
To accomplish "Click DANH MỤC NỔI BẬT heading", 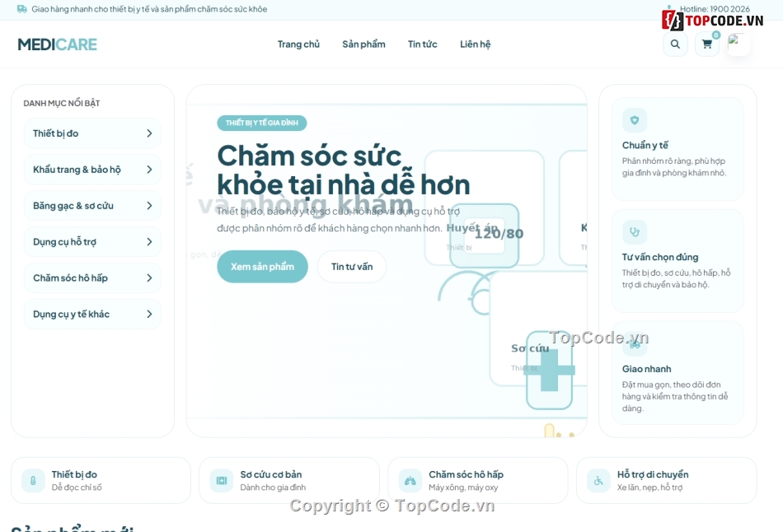I will 62,103.
